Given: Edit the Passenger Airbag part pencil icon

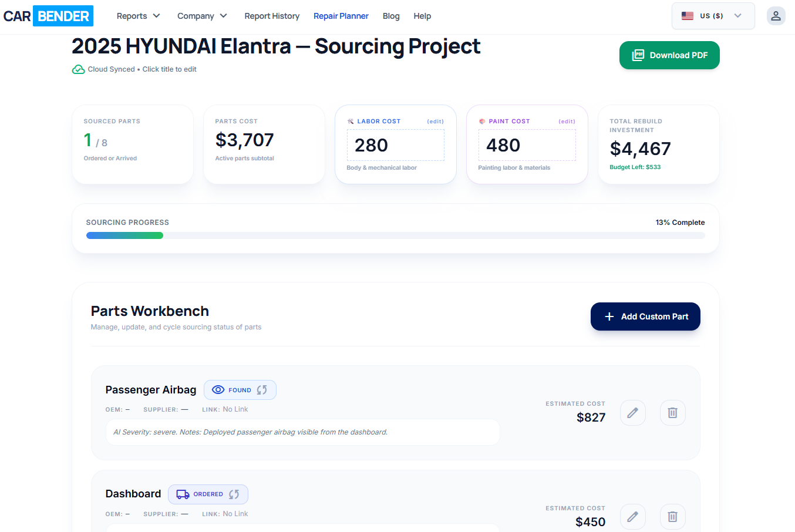Looking at the screenshot, I should click(633, 413).
